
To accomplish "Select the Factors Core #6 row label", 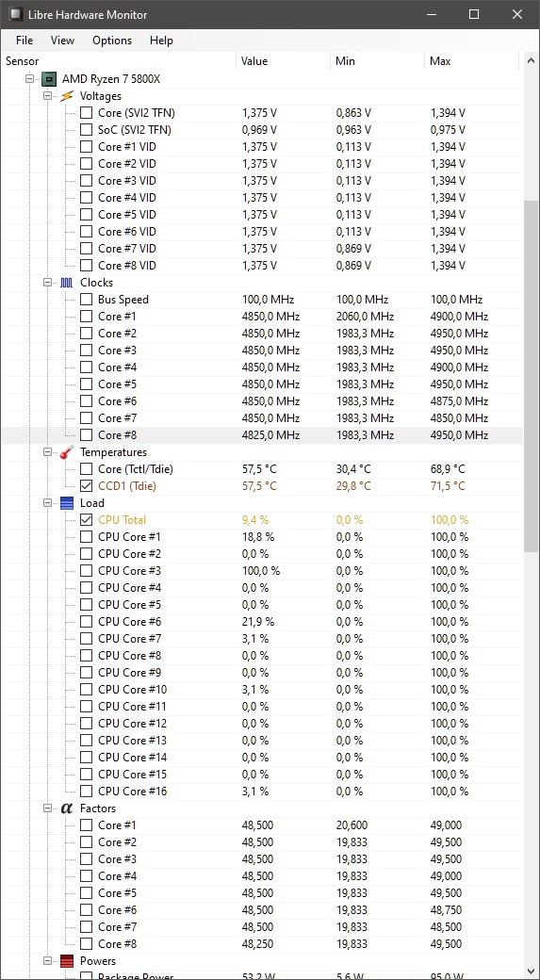I will (118, 909).
